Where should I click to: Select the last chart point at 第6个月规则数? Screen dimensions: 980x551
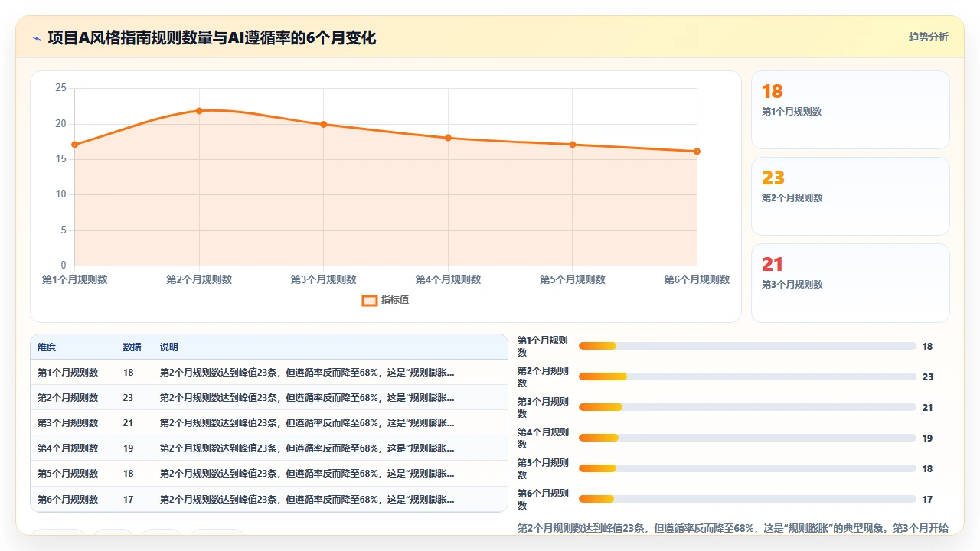[697, 152]
